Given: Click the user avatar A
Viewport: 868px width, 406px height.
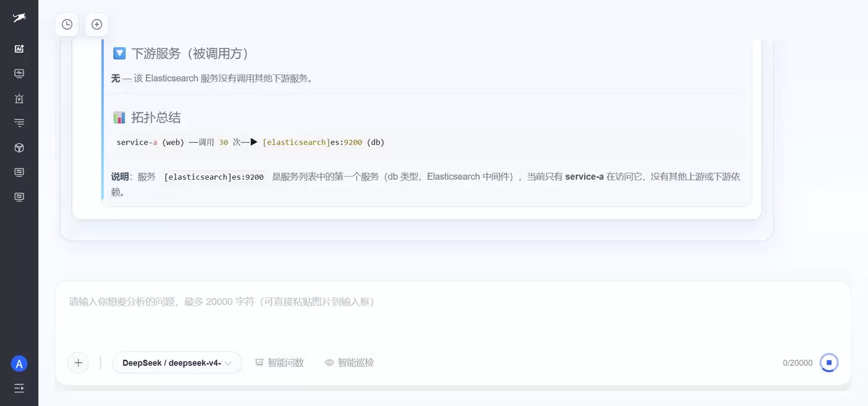Looking at the screenshot, I should coord(19,364).
